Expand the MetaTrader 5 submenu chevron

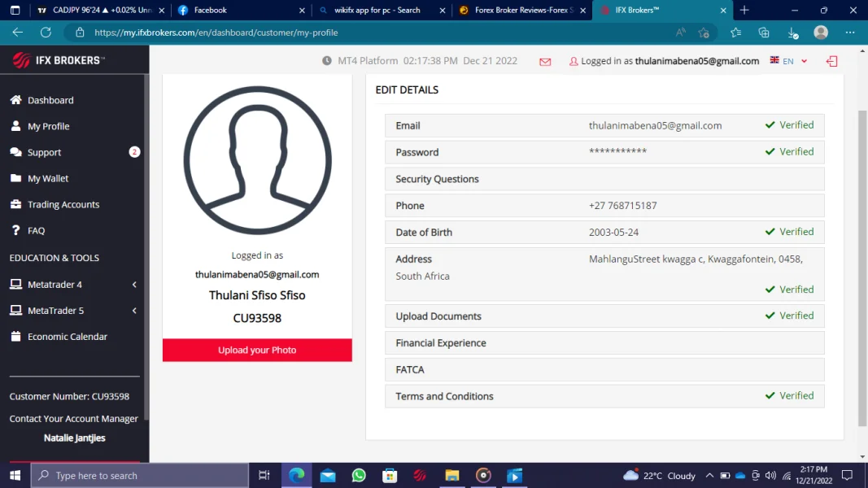coord(134,311)
